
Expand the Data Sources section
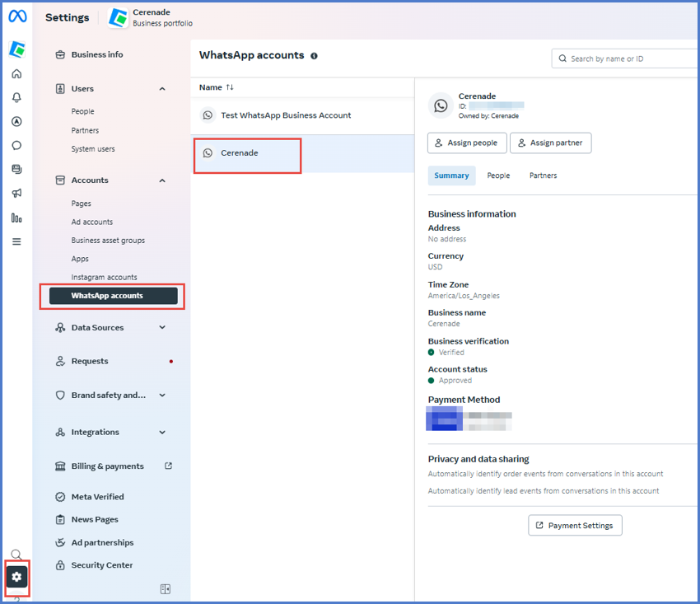[162, 328]
